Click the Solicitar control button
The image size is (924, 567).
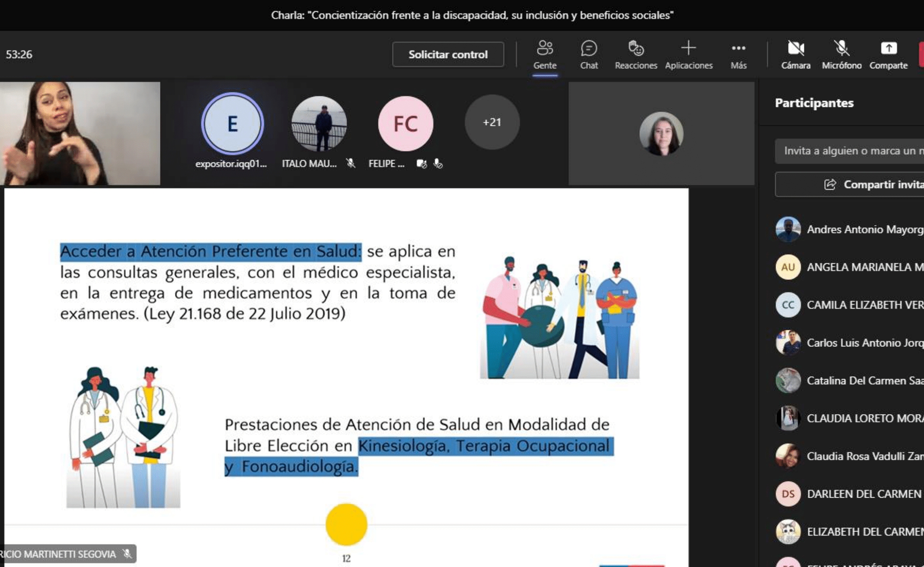[x=448, y=54]
